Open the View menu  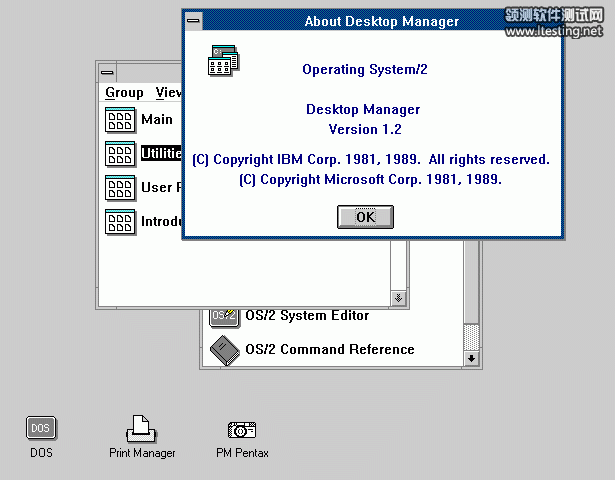(x=168, y=92)
